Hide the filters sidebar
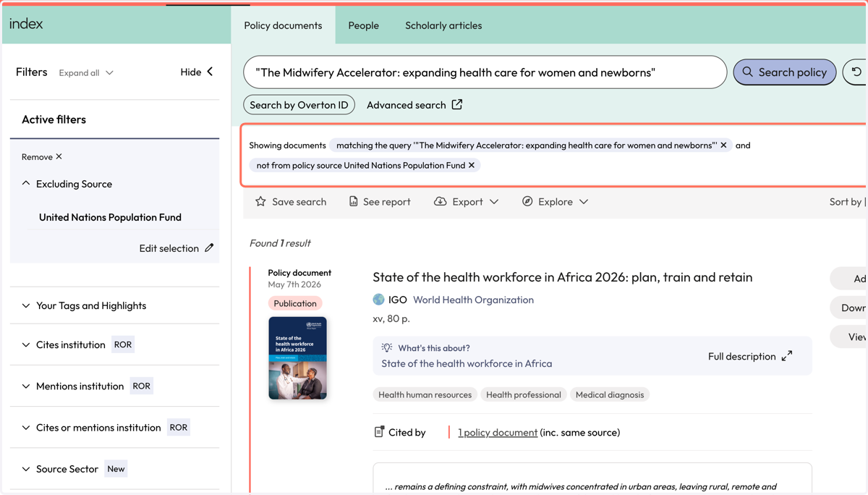868x495 pixels. 197,72
